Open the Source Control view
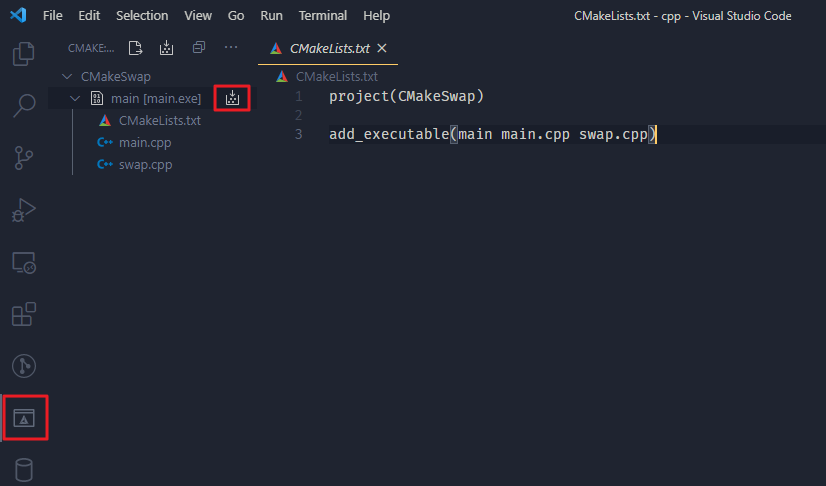826x486 pixels. tap(23, 157)
